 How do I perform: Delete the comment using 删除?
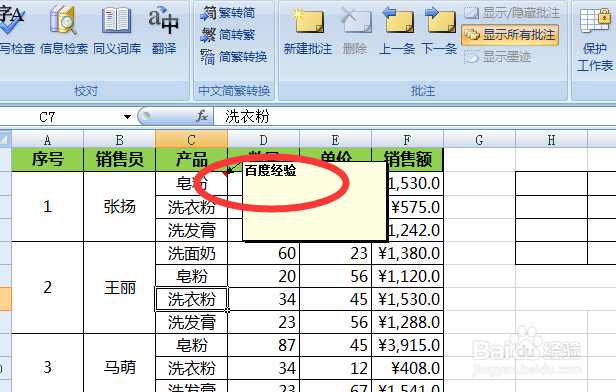click(x=355, y=31)
